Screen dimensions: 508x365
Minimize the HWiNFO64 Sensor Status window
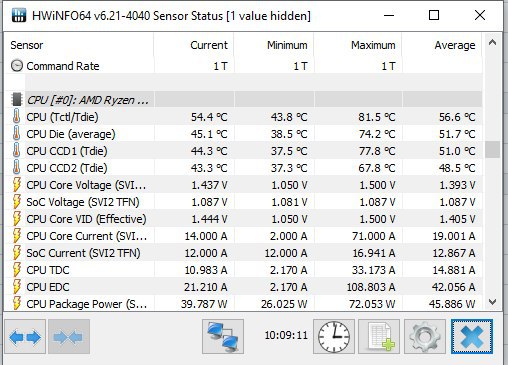(x=389, y=15)
